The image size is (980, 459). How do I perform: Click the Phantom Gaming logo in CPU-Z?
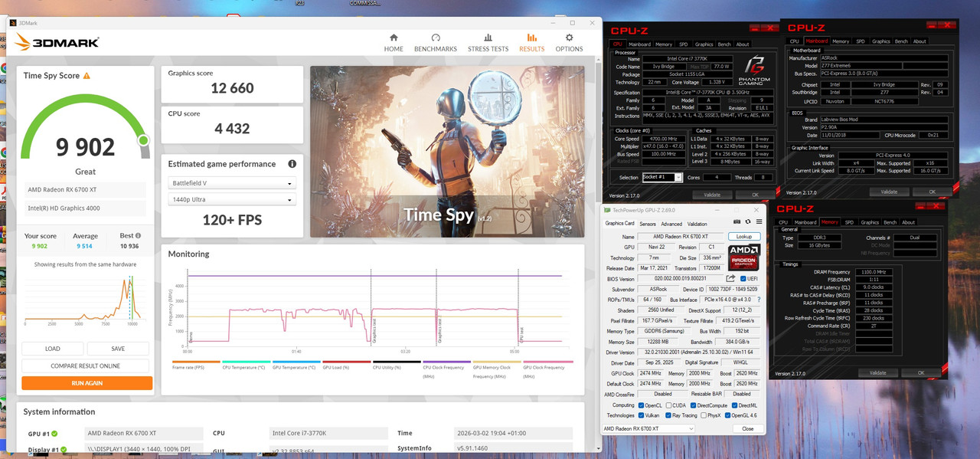point(755,70)
